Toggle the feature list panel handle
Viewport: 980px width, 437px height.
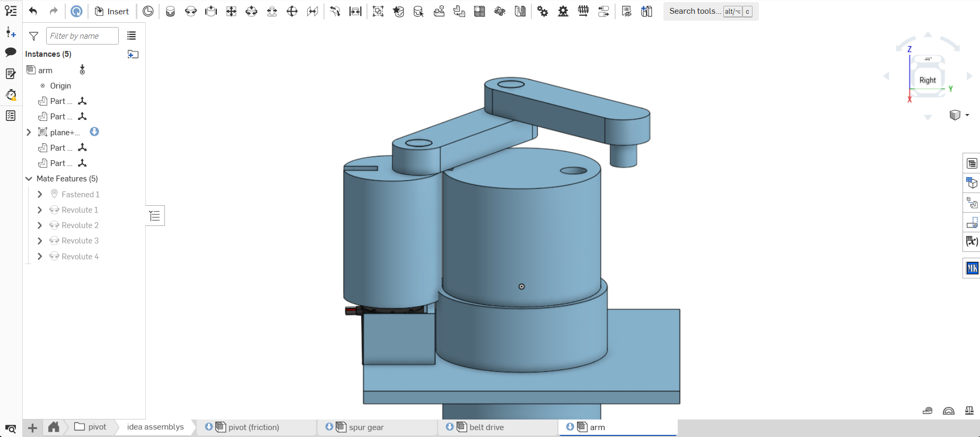click(155, 216)
